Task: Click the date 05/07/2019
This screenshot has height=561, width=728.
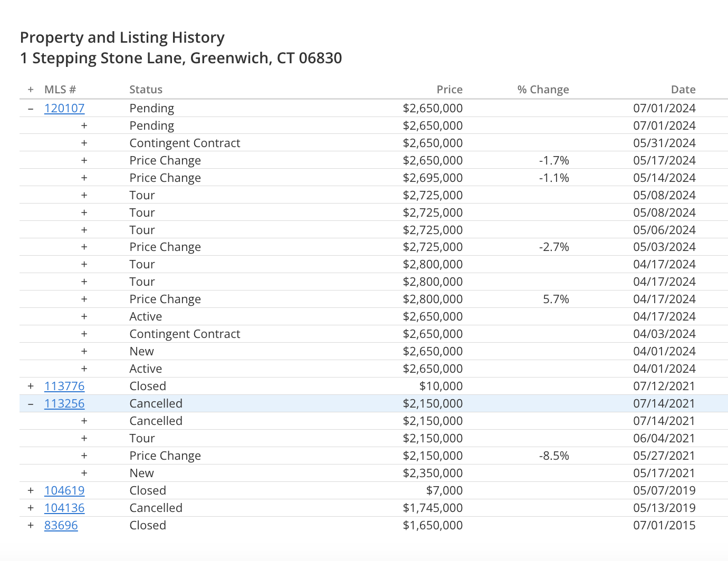Action: (664, 490)
